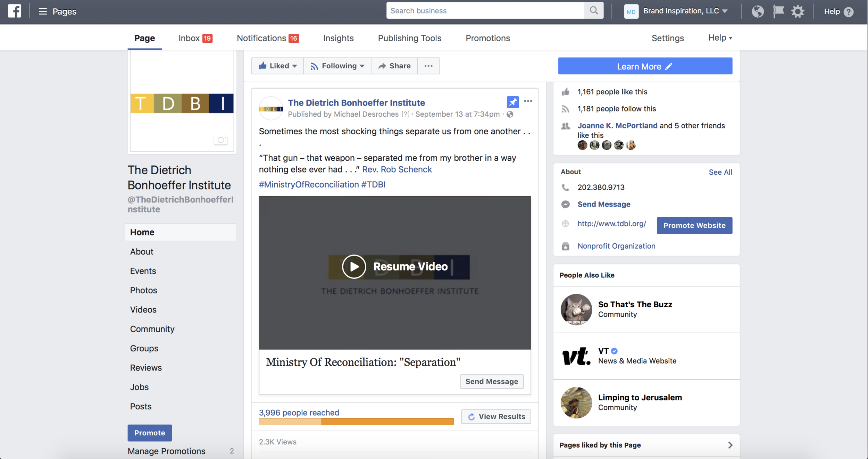Image resolution: width=868 pixels, height=459 pixels.
Task: Open Photos in the left sidebar
Action: [143, 291]
